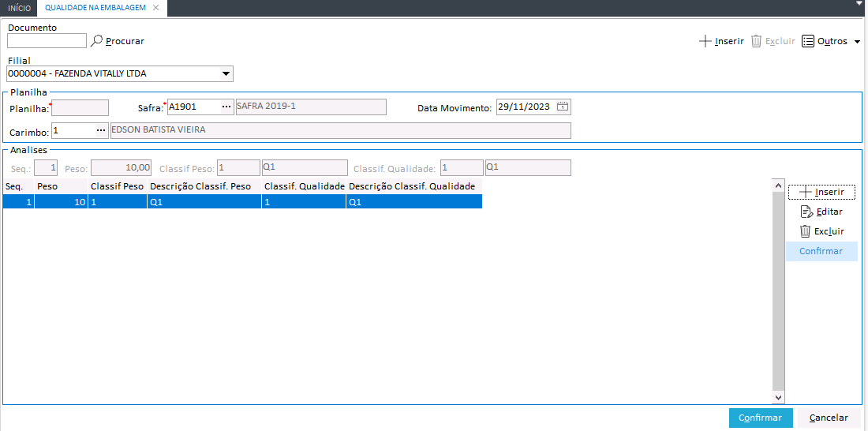
Task: Click the Excluir label in Analises panel
Action: pyautogui.click(x=829, y=231)
